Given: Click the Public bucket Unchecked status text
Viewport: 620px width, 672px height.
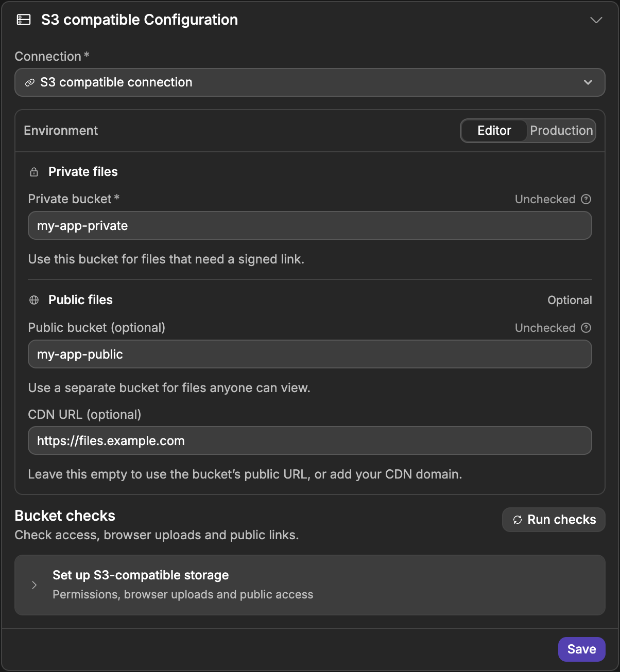Looking at the screenshot, I should (x=545, y=328).
